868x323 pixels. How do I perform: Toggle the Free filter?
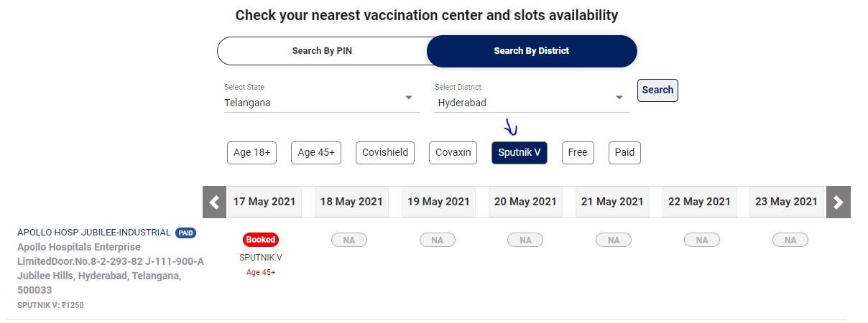[x=577, y=152]
